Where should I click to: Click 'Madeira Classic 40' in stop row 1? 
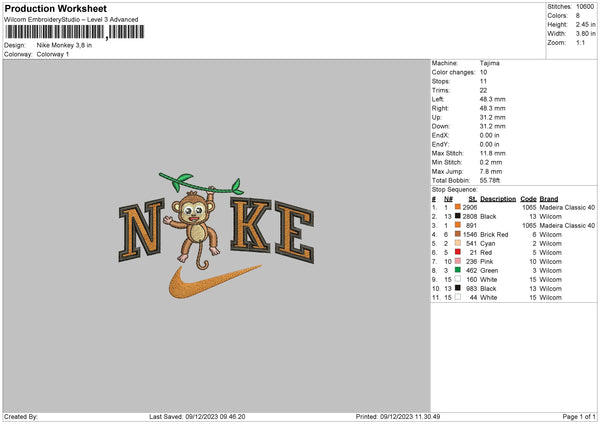click(x=567, y=207)
